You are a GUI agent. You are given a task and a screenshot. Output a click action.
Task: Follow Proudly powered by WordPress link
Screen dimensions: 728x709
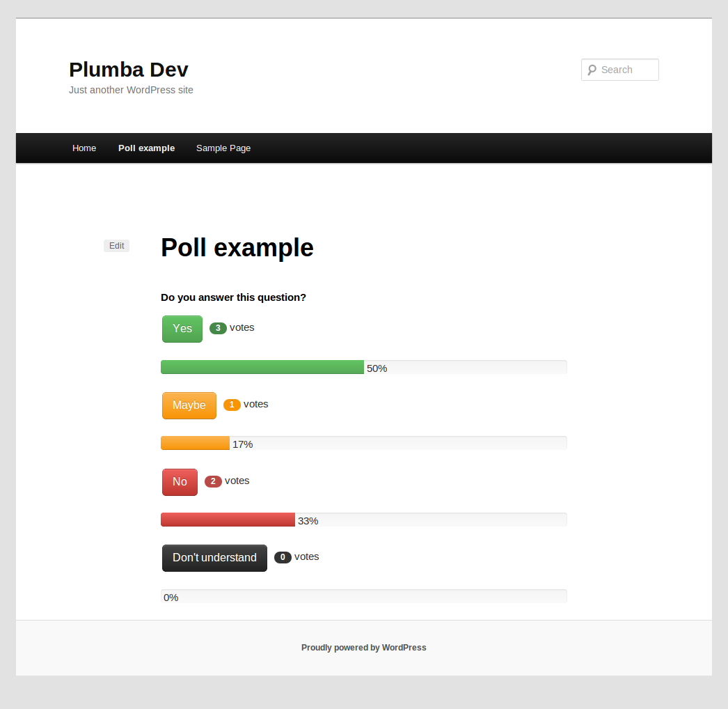tap(363, 648)
